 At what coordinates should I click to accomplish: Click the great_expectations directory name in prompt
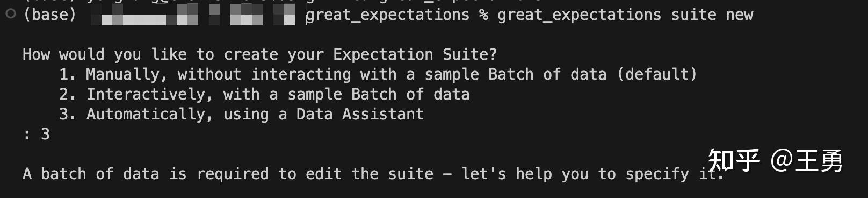[x=387, y=15]
